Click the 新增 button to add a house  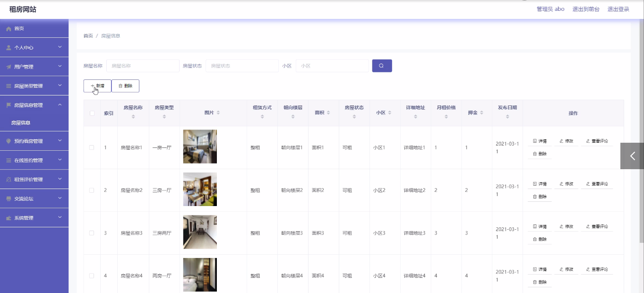click(x=97, y=86)
